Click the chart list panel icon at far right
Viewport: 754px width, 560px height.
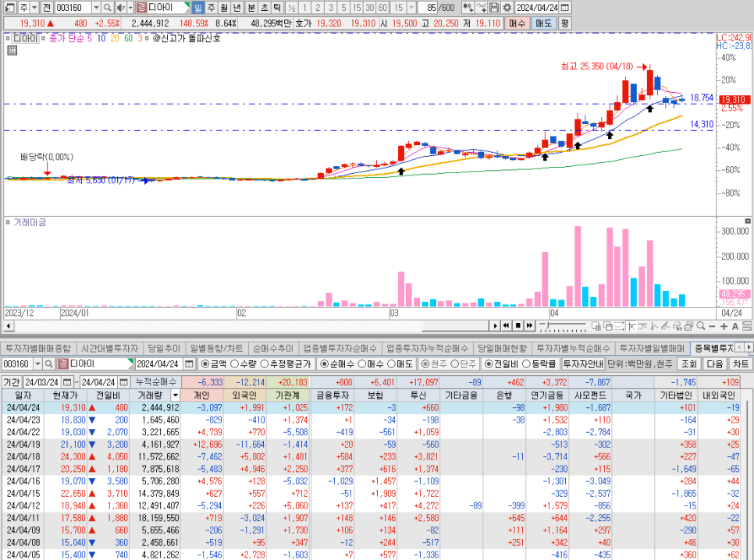747,326
